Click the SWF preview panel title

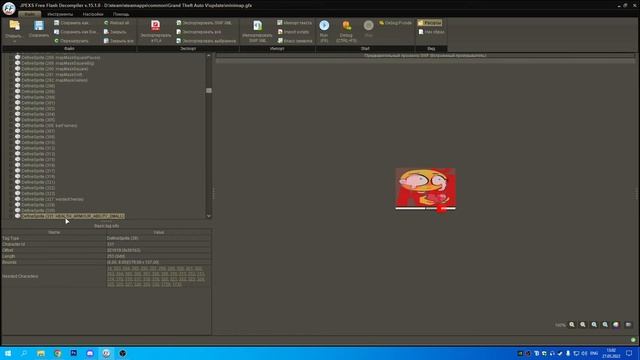(x=425, y=56)
